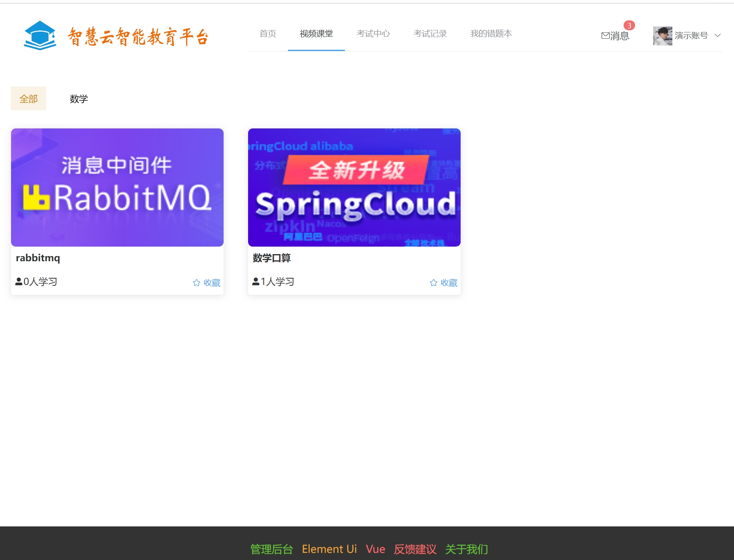The image size is (734, 560).
Task: Open the SpringCloud course thumbnail
Action: tap(354, 187)
